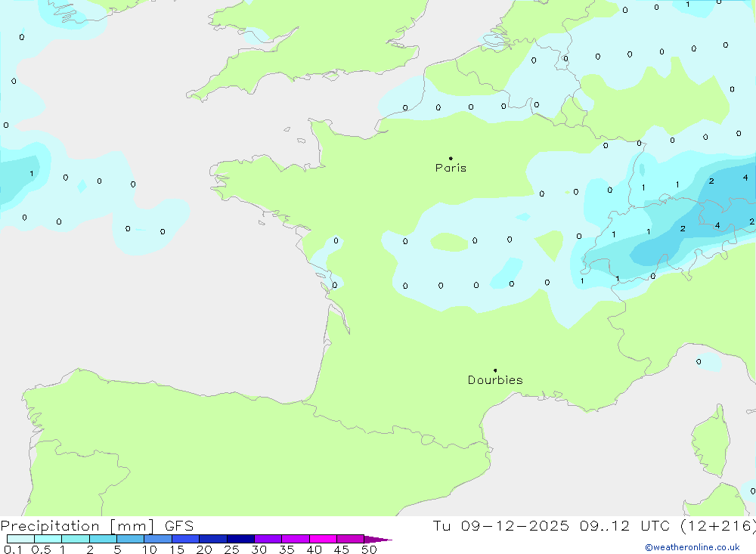Click the (12+216) forecast hour text
Screen dimensions: 756x554
tap(718, 525)
